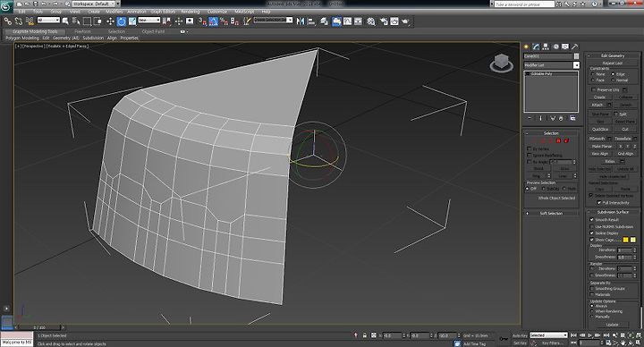Click Go to End playback button
The height and width of the screenshot is (347, 644).
point(606,335)
